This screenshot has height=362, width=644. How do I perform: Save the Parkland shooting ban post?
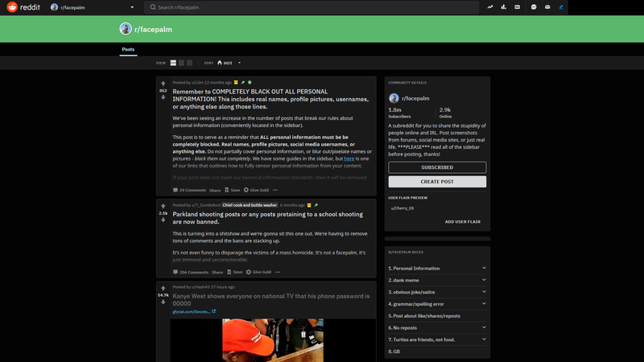pyautogui.click(x=234, y=272)
